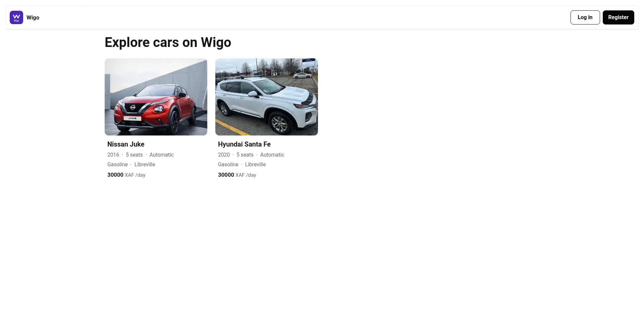Click Automatic under Nissan Juke
This screenshot has height=333, width=644.
(162, 155)
